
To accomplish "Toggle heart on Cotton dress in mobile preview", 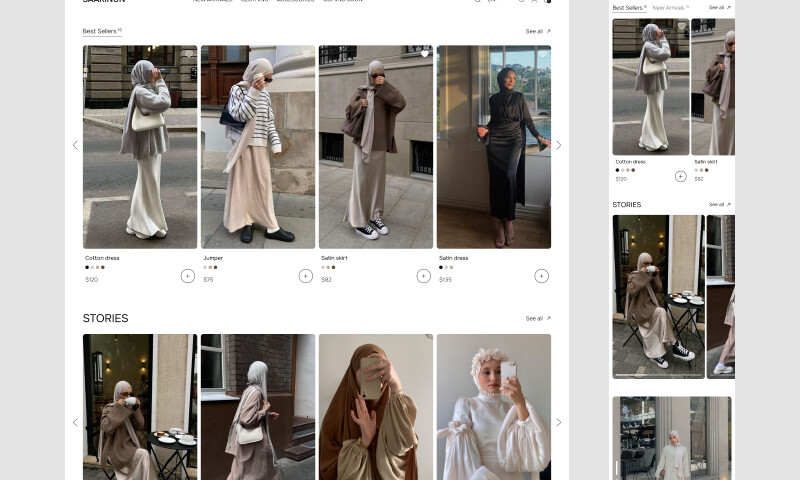I will coord(682,26).
